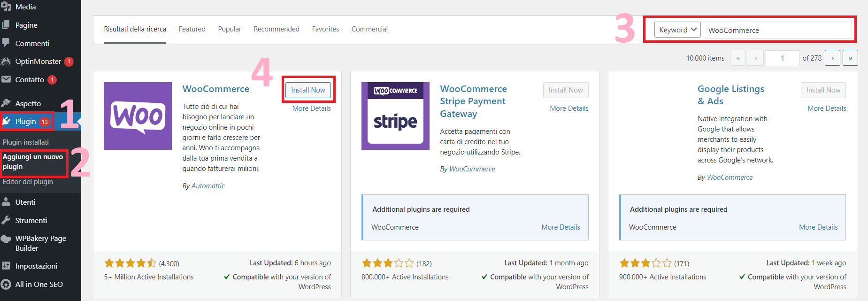Open WooCommerce Stripe Payment Gateway title link
Viewport: 868px width, 301px height.
pyautogui.click(x=473, y=101)
